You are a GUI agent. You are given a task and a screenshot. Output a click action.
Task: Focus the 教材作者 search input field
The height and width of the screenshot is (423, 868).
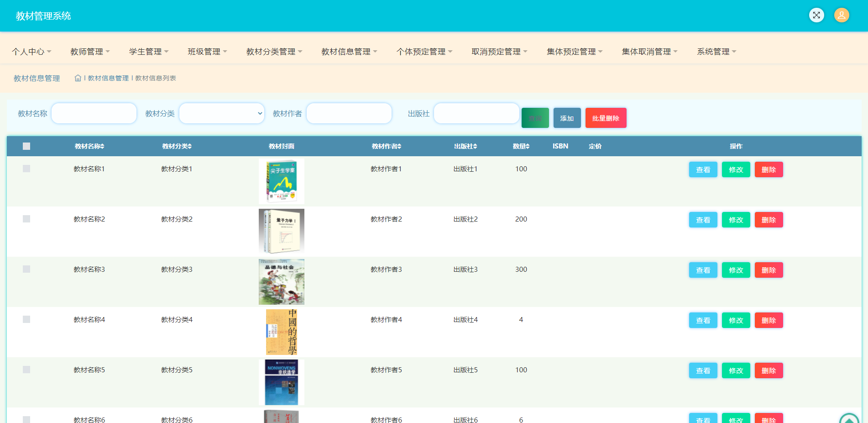point(349,113)
